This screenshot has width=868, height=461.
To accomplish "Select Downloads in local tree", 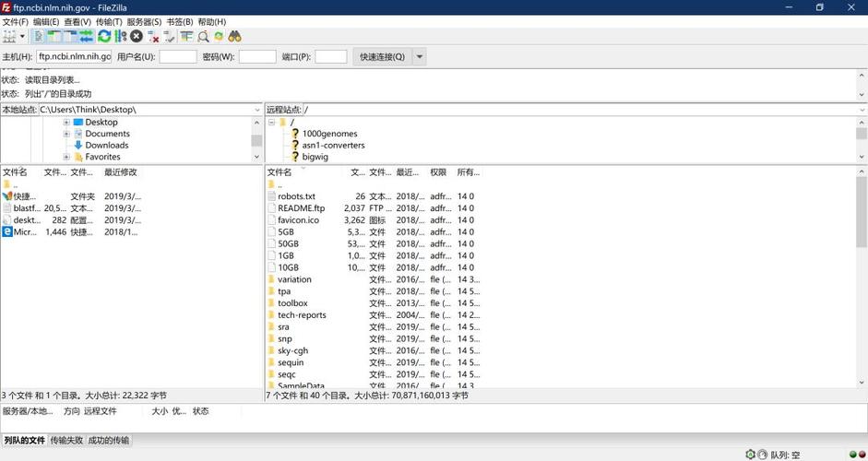I will point(106,146).
